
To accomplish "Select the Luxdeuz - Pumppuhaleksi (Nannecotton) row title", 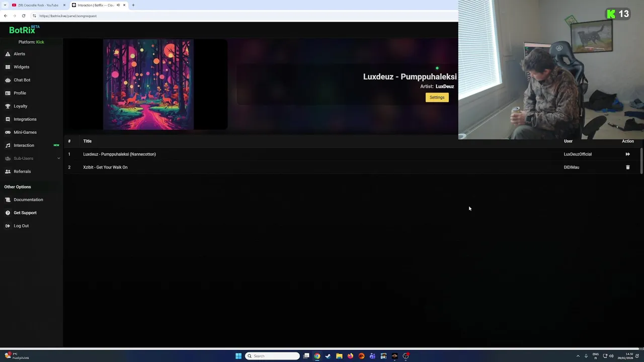I will pos(119,154).
